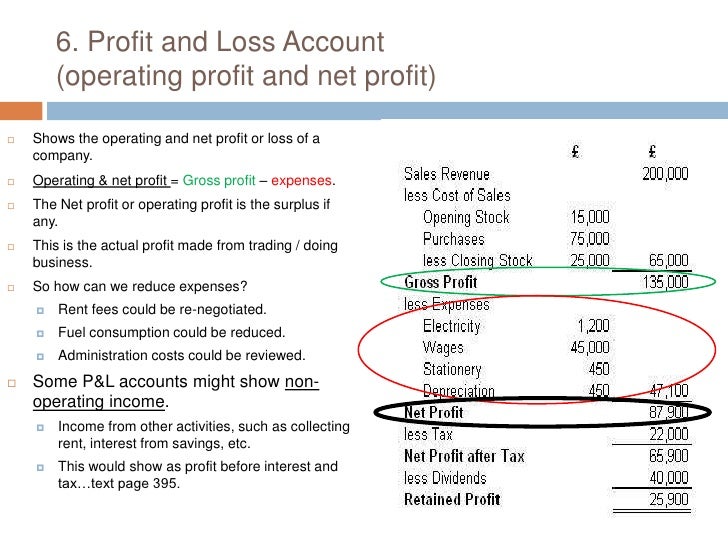Click the 47,100 total expenses value
The height and width of the screenshot is (546, 728).
click(x=669, y=391)
